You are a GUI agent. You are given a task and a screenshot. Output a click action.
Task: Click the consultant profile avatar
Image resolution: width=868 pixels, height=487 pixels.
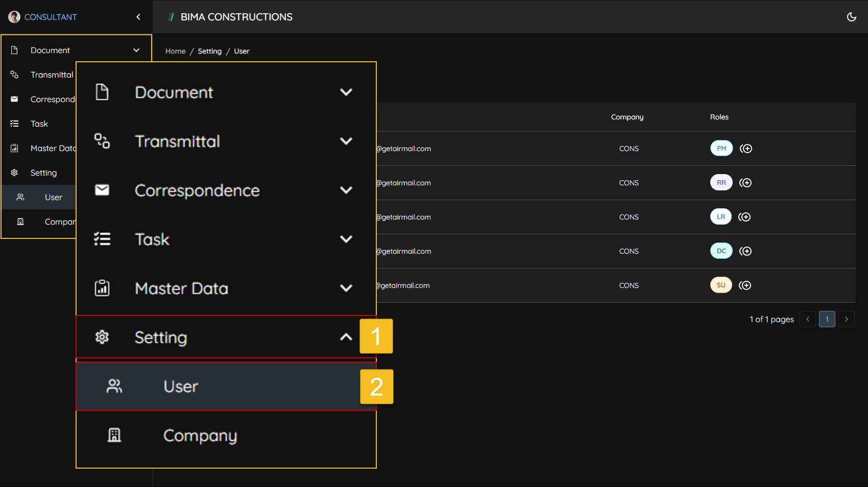pos(14,17)
